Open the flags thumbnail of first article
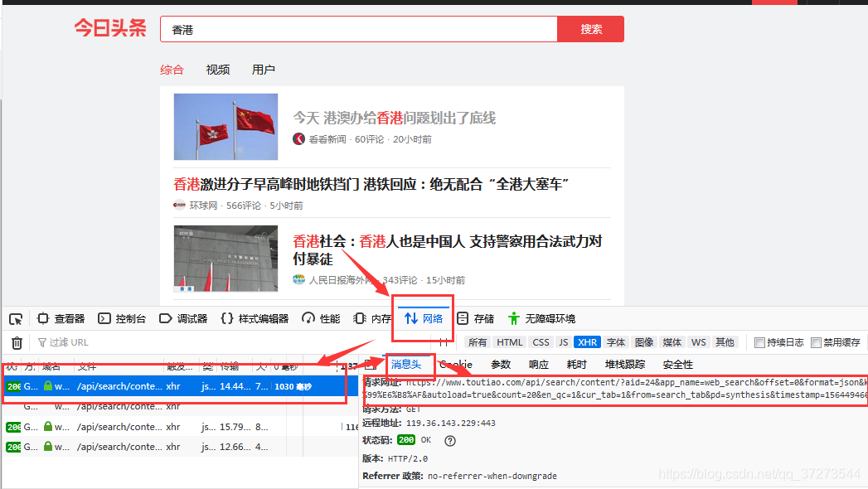Viewport: 868px width, 489px height. tap(225, 127)
